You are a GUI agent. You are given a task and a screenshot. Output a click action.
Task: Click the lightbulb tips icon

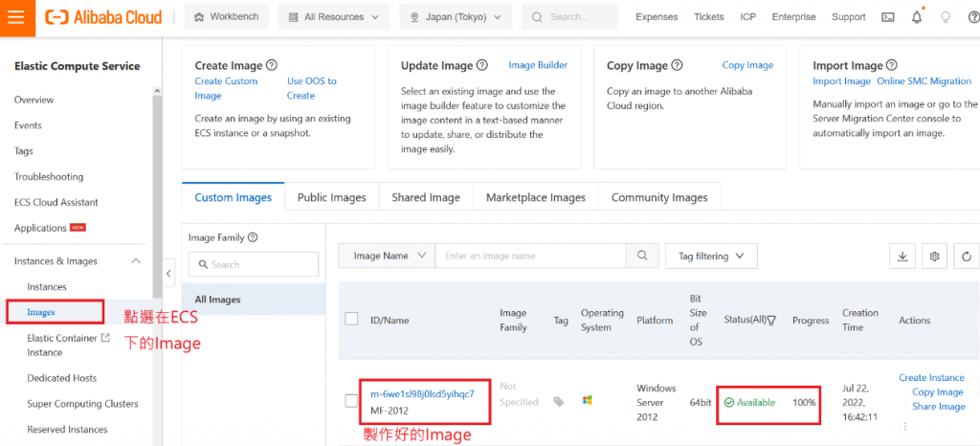click(946, 17)
